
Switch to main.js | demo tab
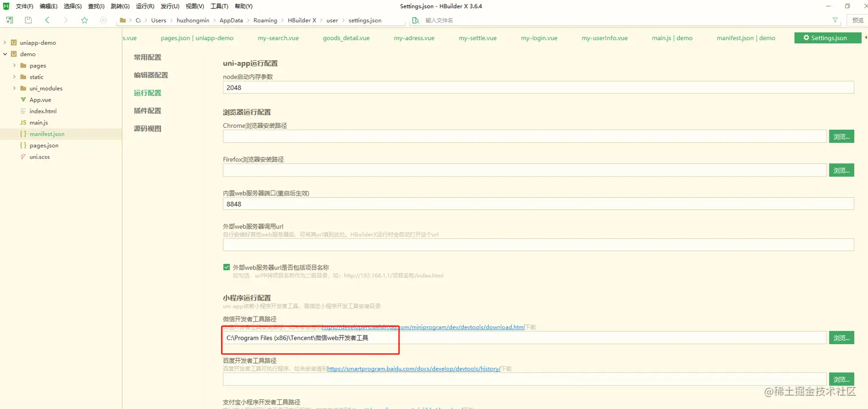click(672, 38)
